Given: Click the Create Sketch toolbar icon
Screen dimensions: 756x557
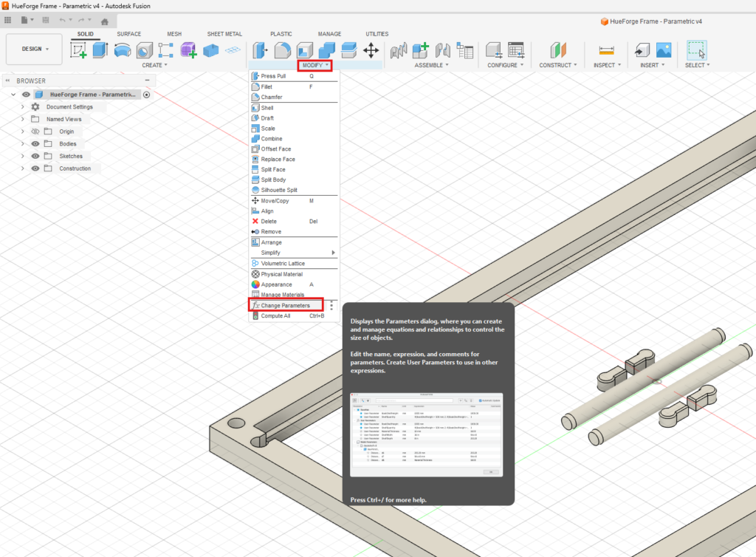Looking at the screenshot, I should coord(78,50).
